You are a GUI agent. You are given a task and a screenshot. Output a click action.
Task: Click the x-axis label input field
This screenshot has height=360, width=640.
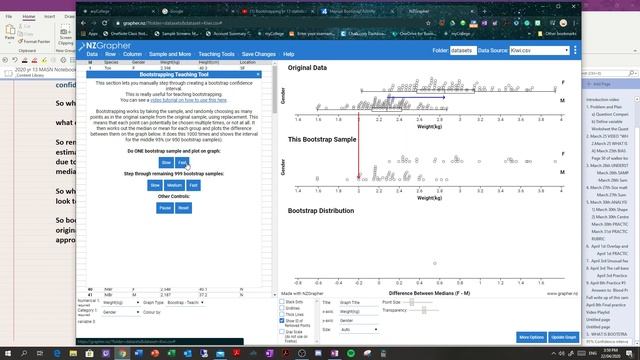coord(358,311)
